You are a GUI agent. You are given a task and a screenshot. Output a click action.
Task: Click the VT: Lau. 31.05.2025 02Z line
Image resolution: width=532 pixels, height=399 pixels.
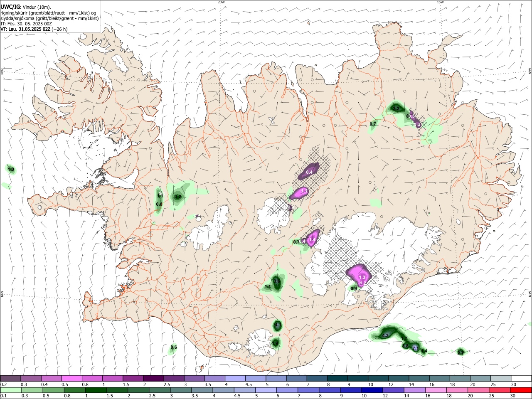click(34, 29)
